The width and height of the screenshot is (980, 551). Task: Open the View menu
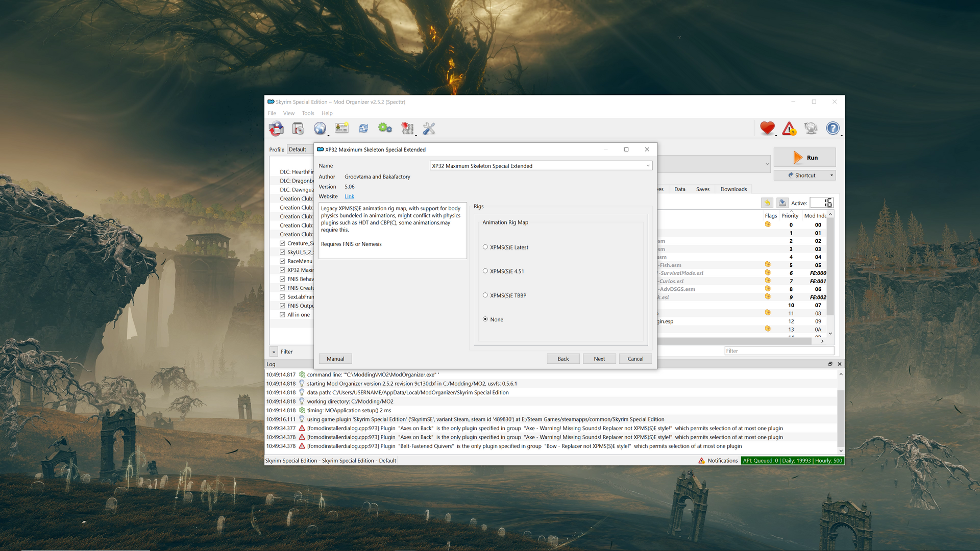[x=289, y=113]
